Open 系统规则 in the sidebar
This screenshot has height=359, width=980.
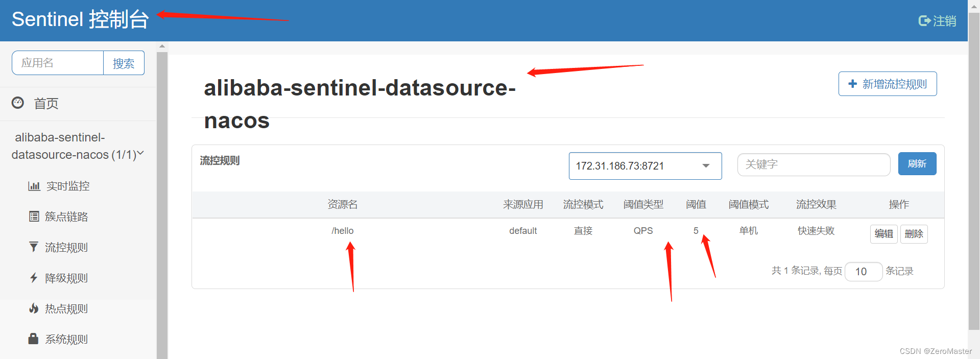pyautogui.click(x=66, y=339)
